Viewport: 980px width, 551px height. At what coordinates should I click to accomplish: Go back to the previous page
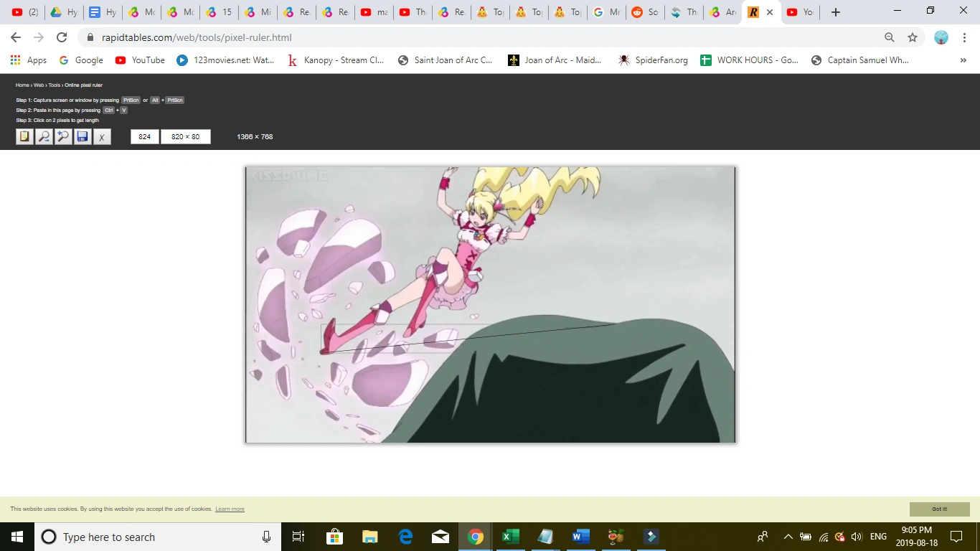16,37
